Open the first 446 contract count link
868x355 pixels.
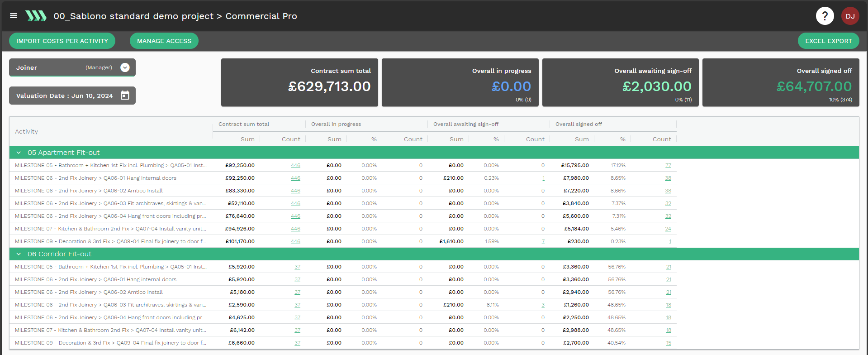click(295, 165)
